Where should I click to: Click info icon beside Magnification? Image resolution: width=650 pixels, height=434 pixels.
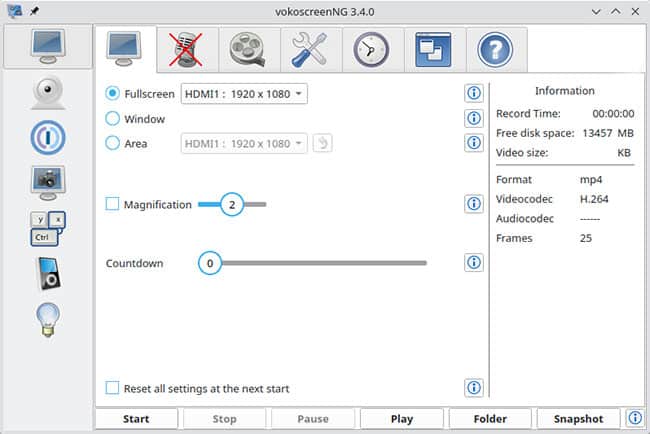(x=475, y=204)
